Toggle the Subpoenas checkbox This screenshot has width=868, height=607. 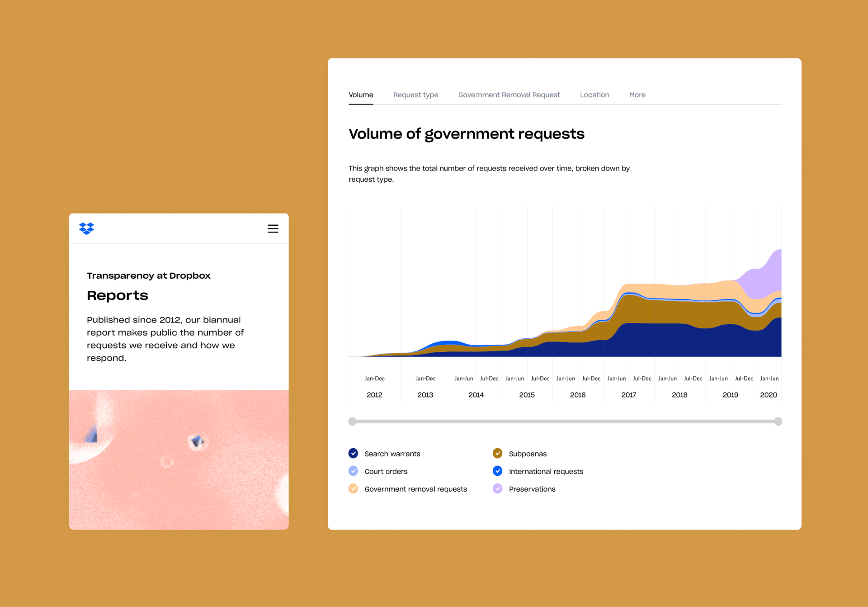point(498,453)
